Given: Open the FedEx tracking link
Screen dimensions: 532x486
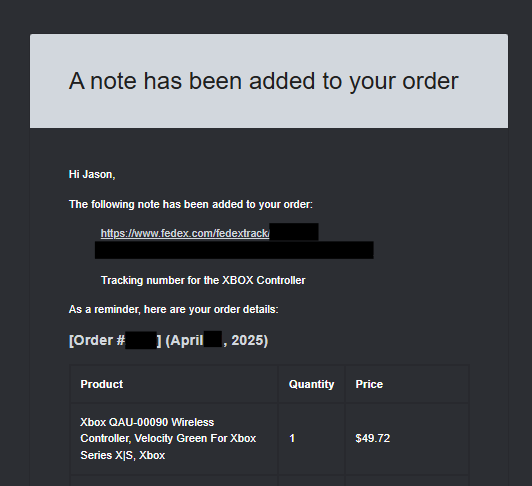Looking at the screenshot, I should tap(185, 233).
